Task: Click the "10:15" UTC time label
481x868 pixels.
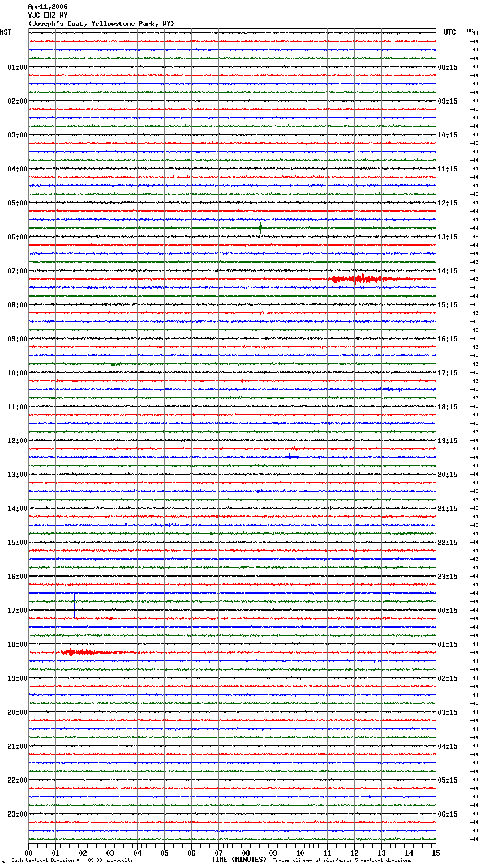Action: (448, 135)
